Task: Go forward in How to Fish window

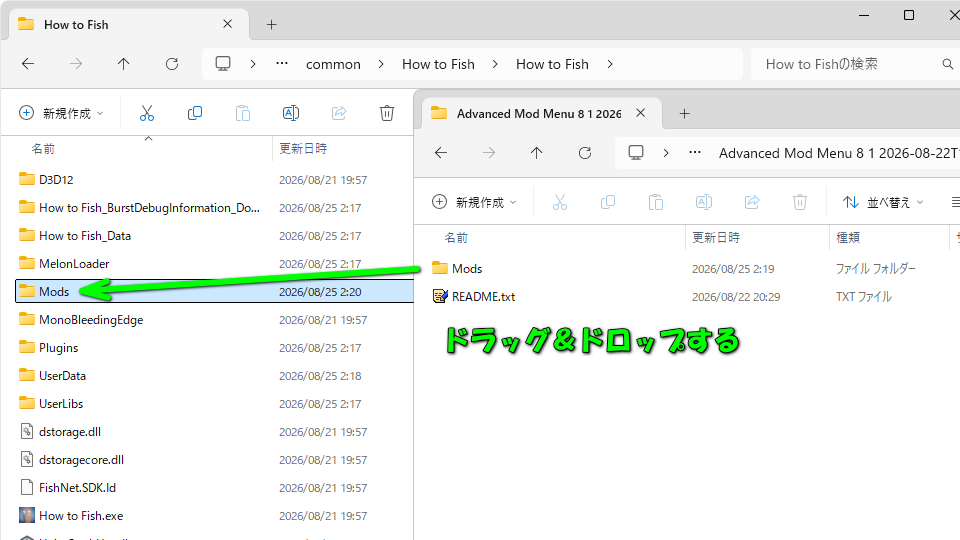Action: [76, 64]
